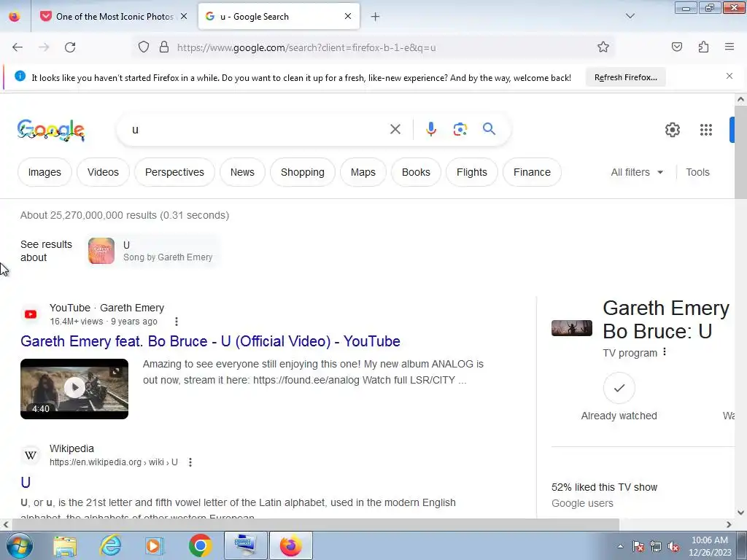Filter results by Books
Screen dimensions: 747x560
point(416,172)
